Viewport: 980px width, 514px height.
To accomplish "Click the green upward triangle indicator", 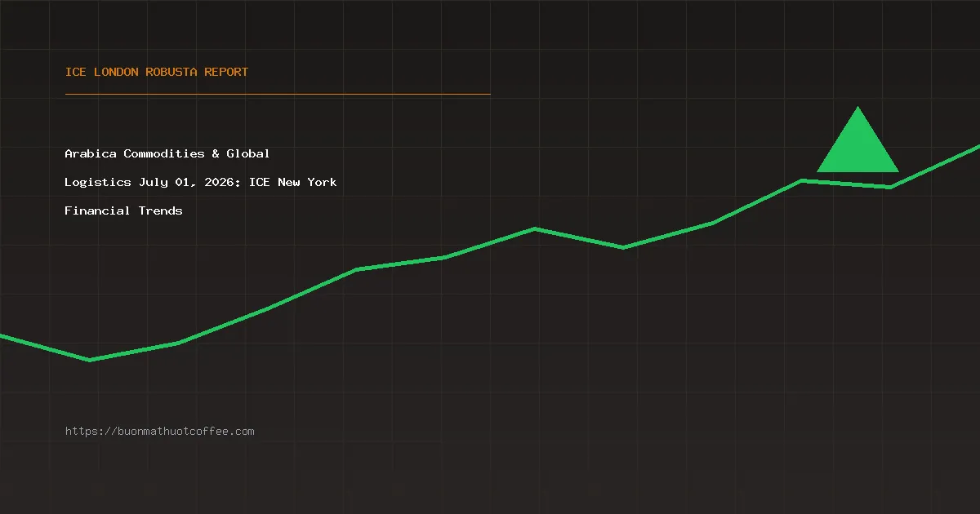I will pos(857,140).
